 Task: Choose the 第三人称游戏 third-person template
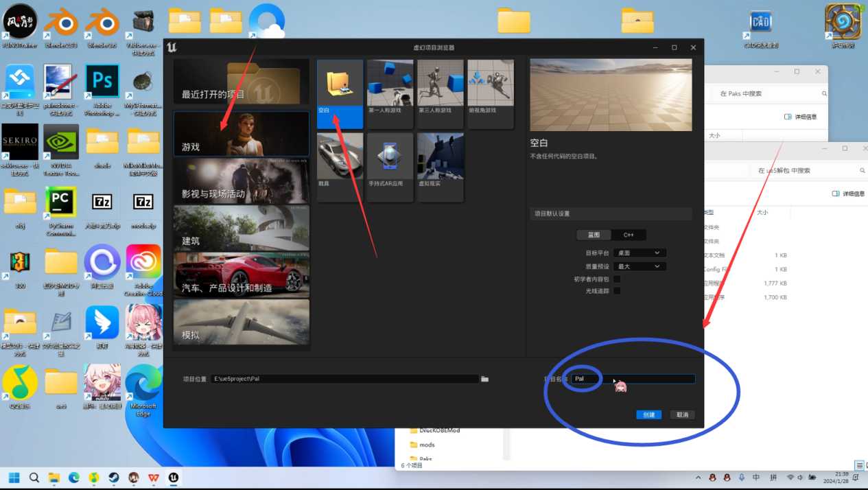tap(441, 93)
